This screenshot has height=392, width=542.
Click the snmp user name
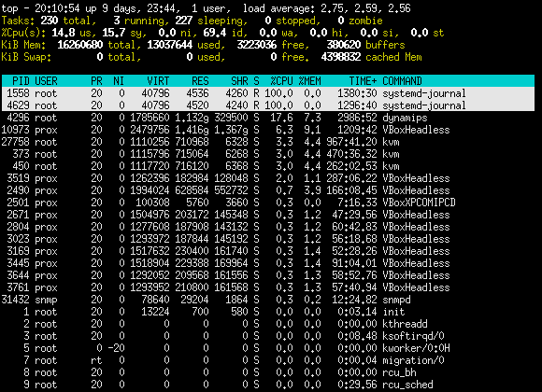(x=46, y=300)
